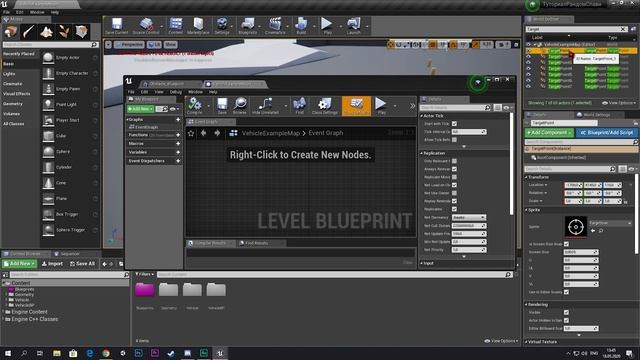Image resolution: width=640 pixels, height=360 pixels.
Task: Toggle Allow Tick Before Begin Play checkbox
Action: pyautogui.click(x=454, y=140)
